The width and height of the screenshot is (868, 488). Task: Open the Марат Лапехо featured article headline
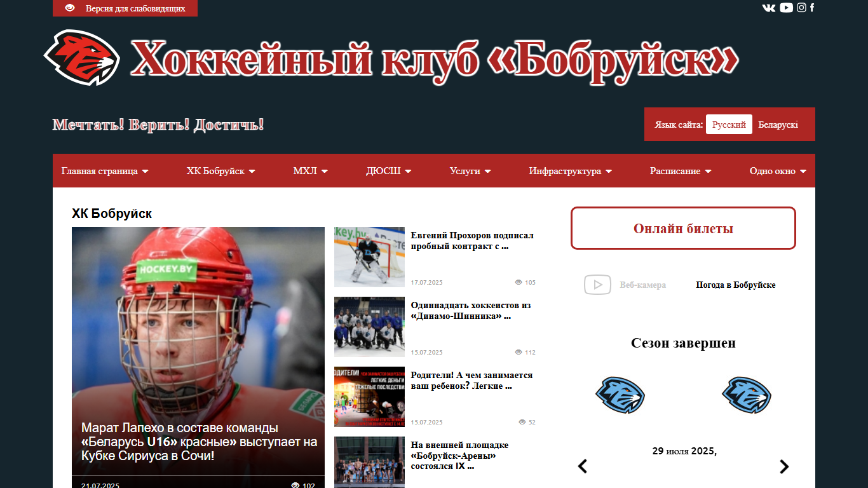pyautogui.click(x=199, y=442)
